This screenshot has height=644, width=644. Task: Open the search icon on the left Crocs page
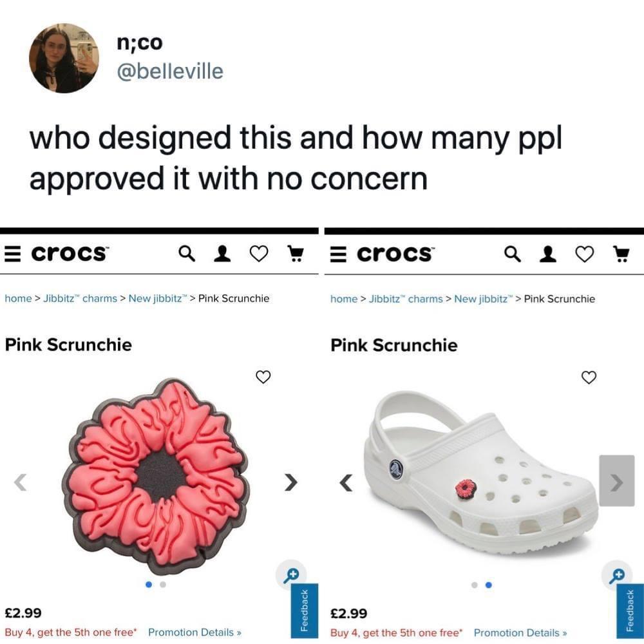187,254
